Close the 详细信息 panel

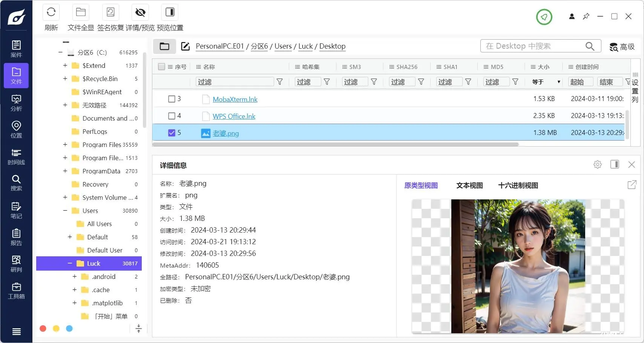(x=632, y=164)
